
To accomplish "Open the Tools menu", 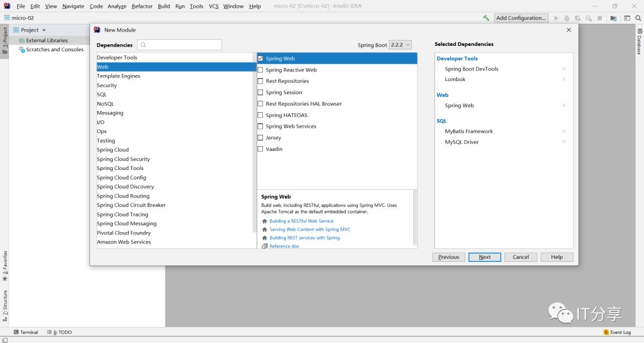I will pos(196,6).
